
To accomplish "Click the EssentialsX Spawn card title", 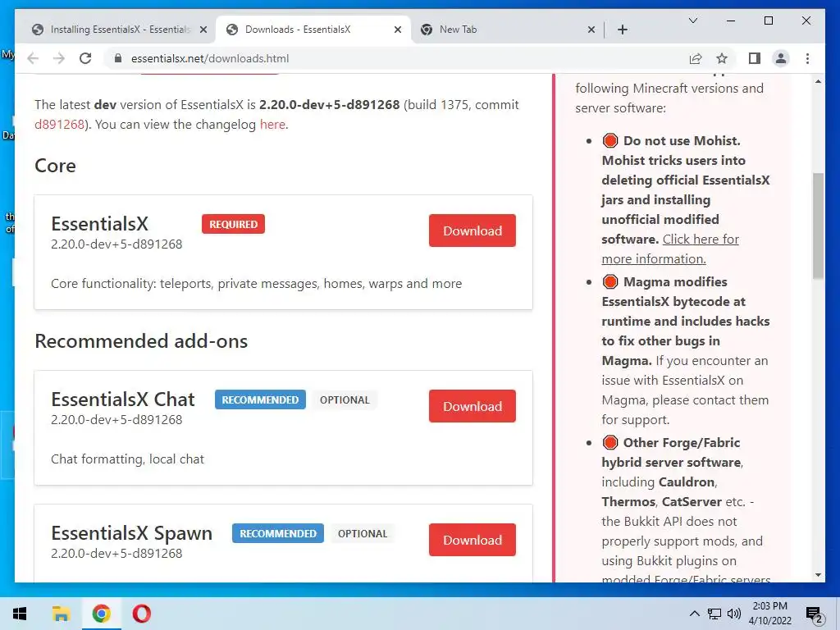I will click(x=132, y=533).
